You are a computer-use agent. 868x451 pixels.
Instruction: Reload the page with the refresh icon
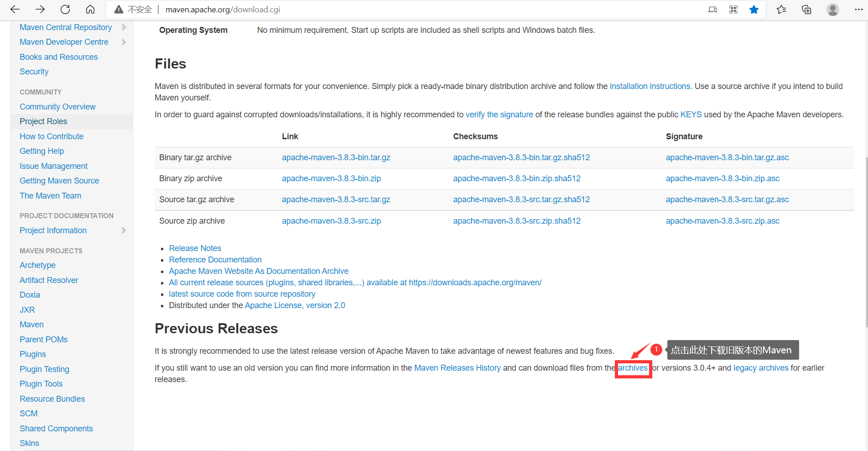click(65, 9)
